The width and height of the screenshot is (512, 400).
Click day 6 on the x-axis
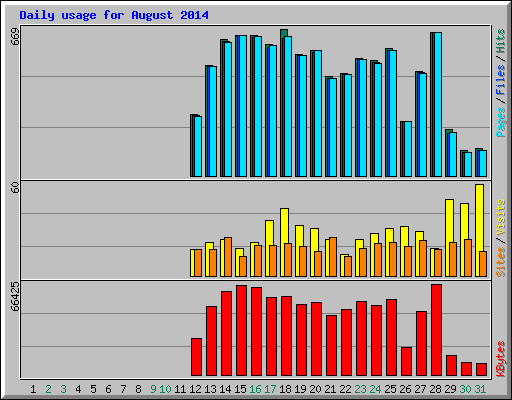(x=108, y=389)
